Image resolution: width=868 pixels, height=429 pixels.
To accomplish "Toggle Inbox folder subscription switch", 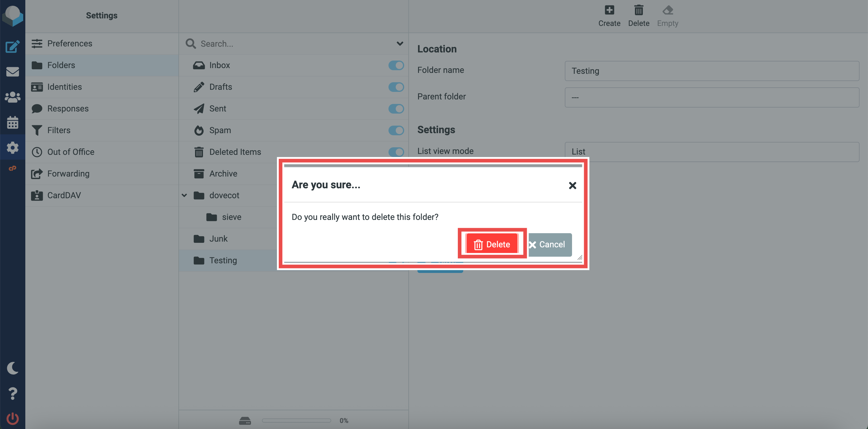I will pos(396,65).
